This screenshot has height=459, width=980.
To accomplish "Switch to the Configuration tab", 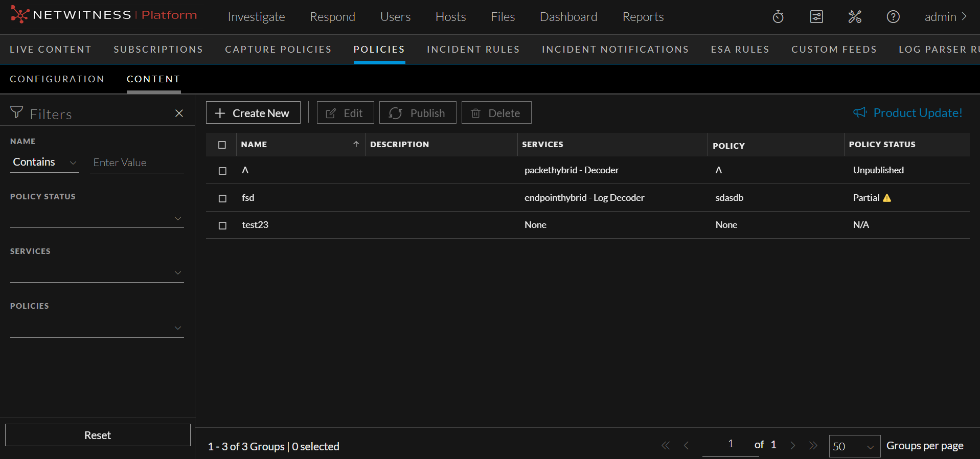I will click(x=57, y=79).
